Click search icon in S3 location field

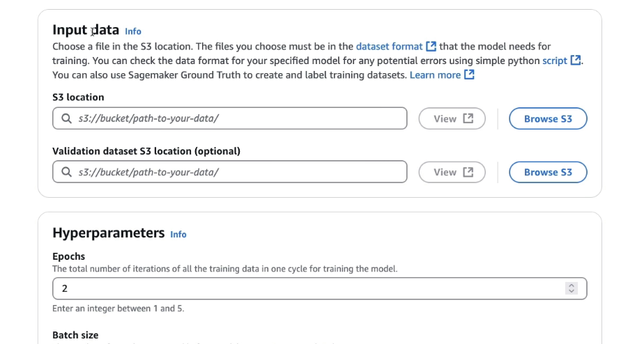(x=66, y=118)
